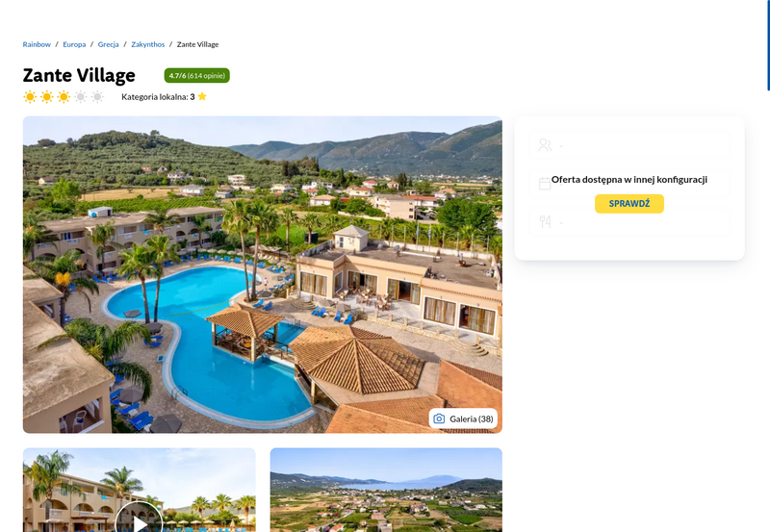The image size is (770, 532).
Task: Click the calendar date icon
Action: pos(545,184)
